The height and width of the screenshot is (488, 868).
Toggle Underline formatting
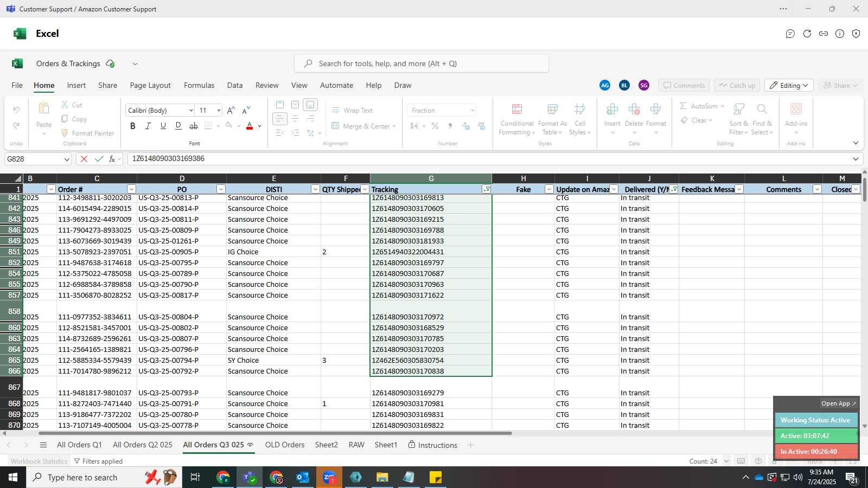(x=163, y=126)
